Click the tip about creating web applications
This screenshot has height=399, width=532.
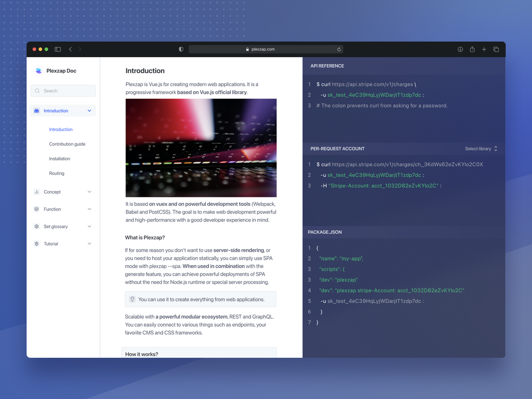tap(200, 299)
